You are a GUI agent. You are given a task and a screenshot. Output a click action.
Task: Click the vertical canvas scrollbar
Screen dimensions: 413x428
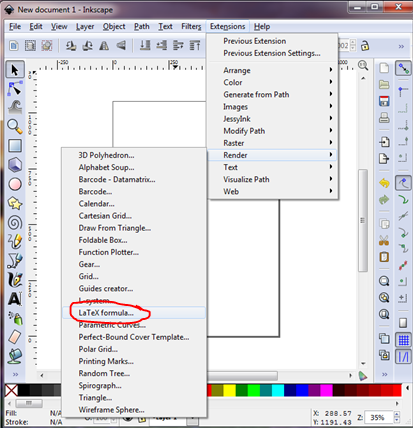[363, 220]
